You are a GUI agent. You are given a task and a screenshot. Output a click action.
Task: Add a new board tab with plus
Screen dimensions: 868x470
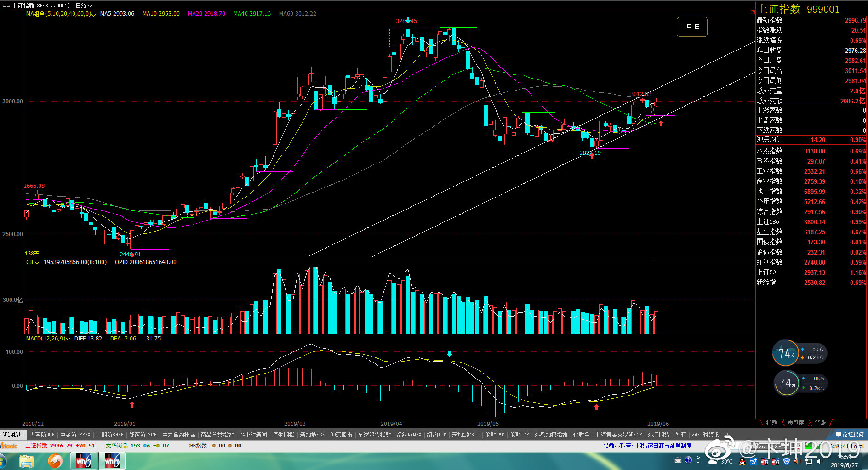727,435
